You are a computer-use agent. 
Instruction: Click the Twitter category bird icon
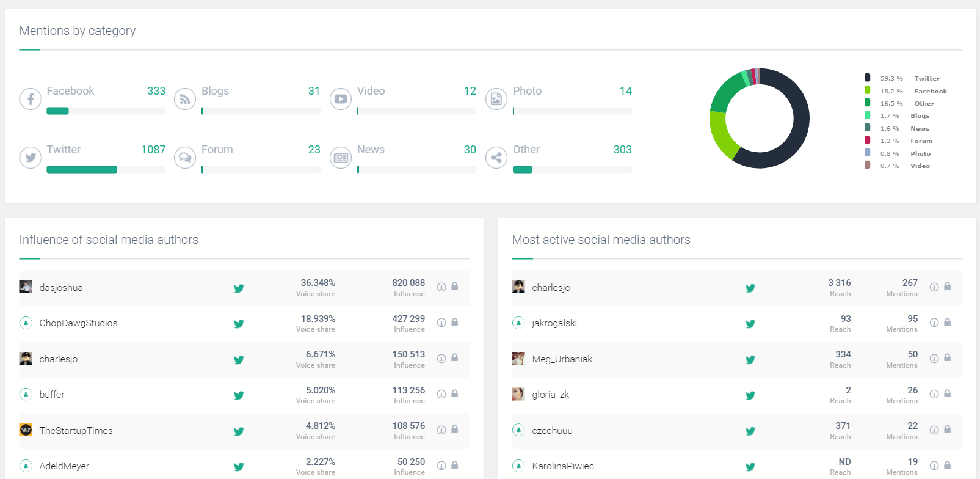point(30,158)
